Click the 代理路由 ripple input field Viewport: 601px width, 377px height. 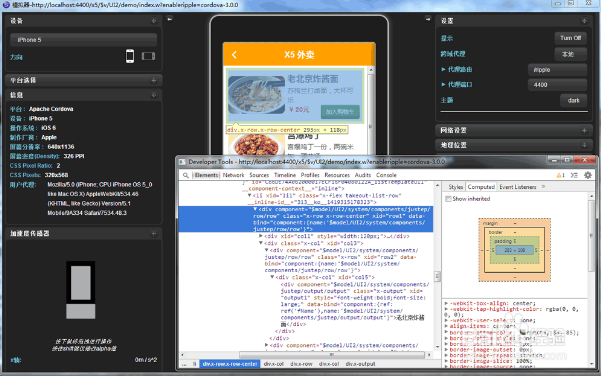pyautogui.click(x=557, y=70)
